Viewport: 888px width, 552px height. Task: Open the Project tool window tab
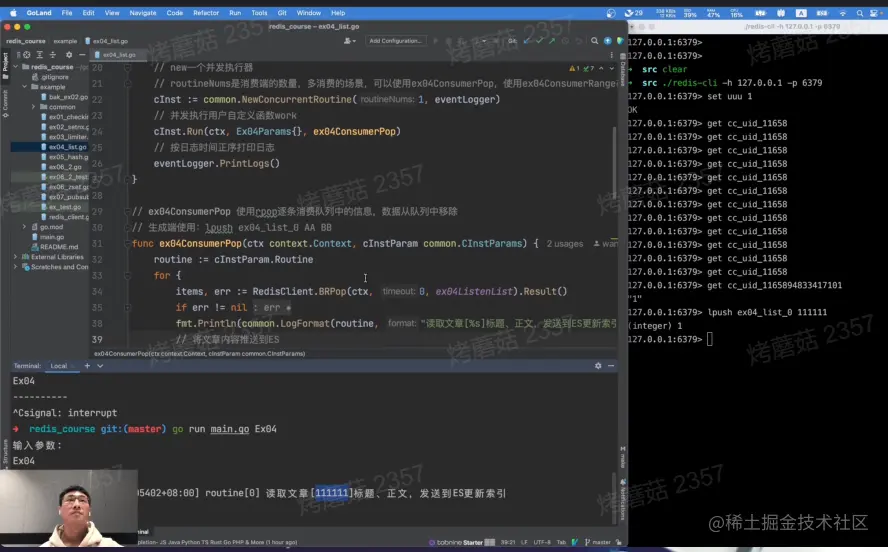(5, 62)
